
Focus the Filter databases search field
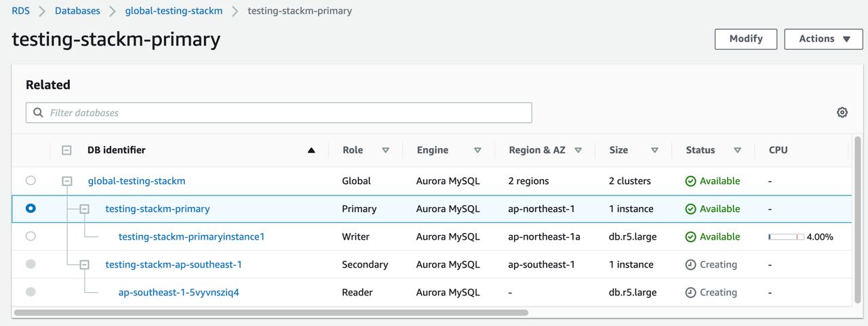tap(285, 113)
